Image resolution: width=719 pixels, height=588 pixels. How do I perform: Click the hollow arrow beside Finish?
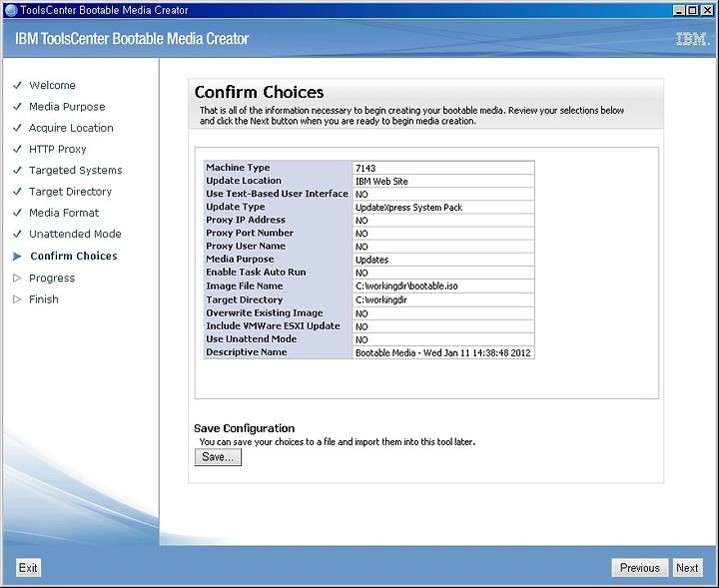[x=17, y=299]
